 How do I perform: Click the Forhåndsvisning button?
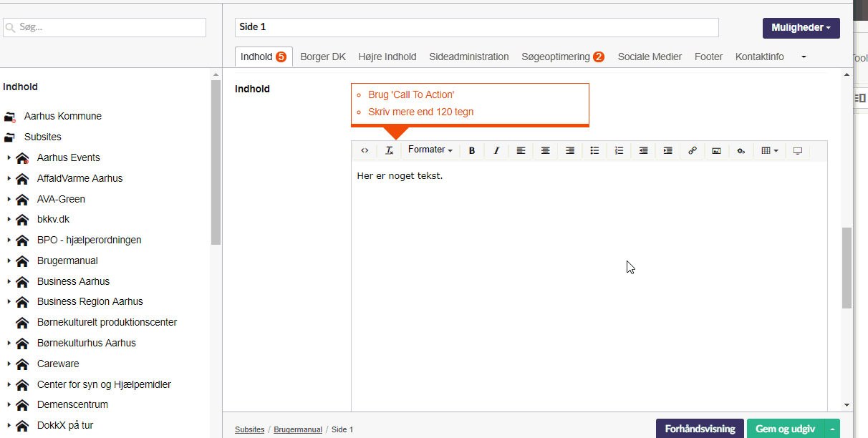700,429
